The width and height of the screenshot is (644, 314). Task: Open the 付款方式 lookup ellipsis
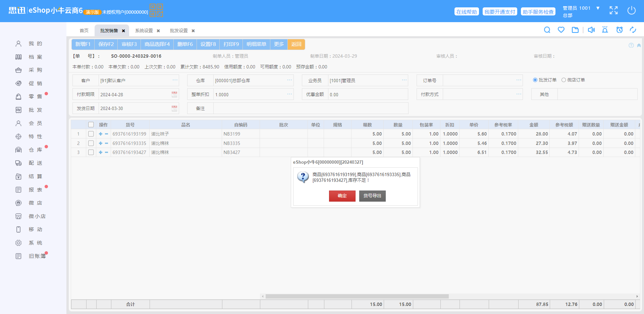pyautogui.click(x=519, y=94)
